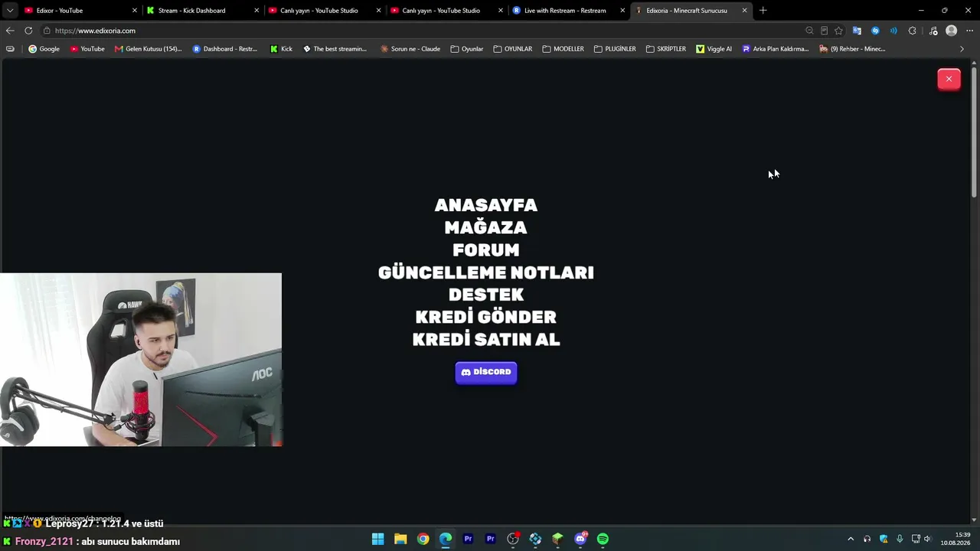Launch Google Chrome from taskbar
The height and width of the screenshot is (551, 980).
click(x=423, y=539)
